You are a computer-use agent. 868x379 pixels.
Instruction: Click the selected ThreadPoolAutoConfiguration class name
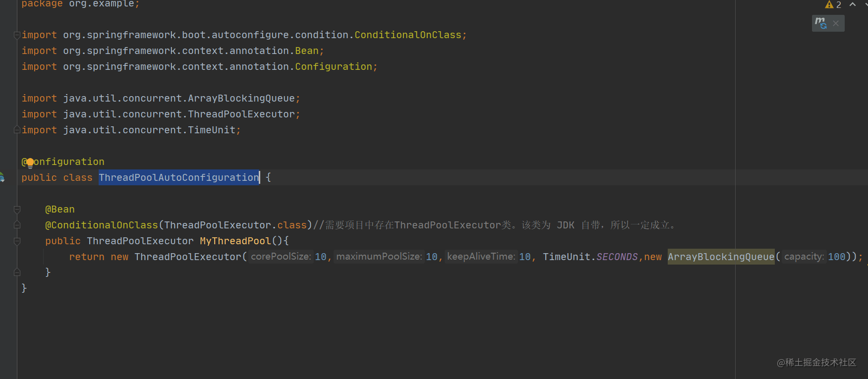click(x=178, y=177)
